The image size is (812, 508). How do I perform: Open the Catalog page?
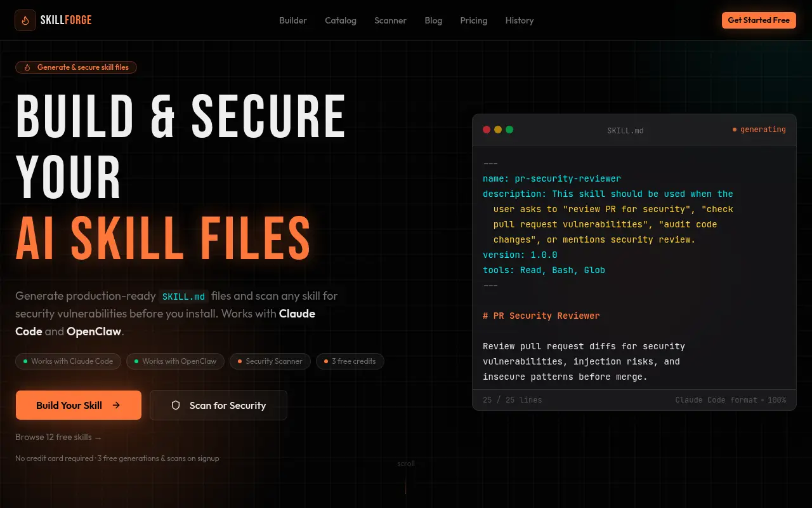341,20
